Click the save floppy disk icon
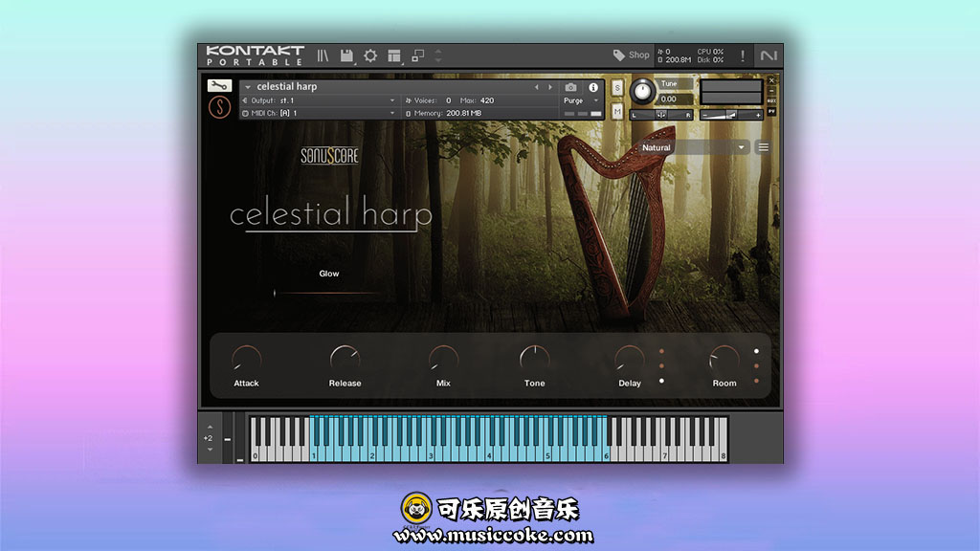The width and height of the screenshot is (980, 551). point(346,55)
